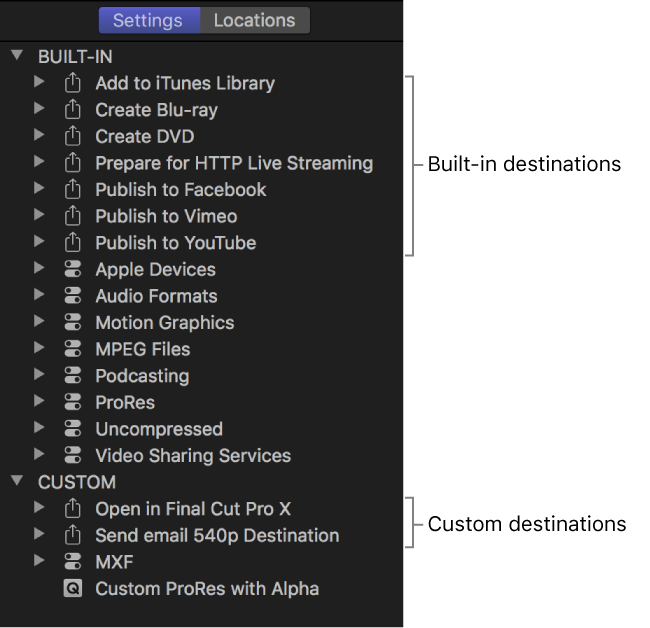Viewport: 650px width, 628px height.
Task: Select the Send email 540p Destination row
Action: coord(217,536)
